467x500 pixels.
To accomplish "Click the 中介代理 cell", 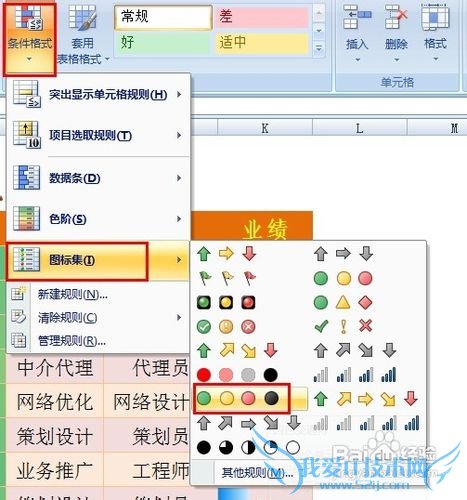I will [x=55, y=368].
